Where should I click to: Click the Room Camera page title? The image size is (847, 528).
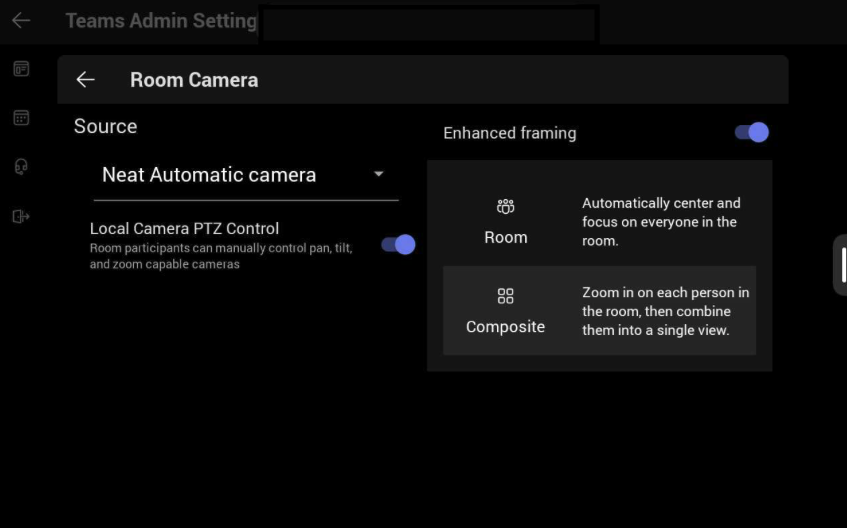pyautogui.click(x=194, y=80)
